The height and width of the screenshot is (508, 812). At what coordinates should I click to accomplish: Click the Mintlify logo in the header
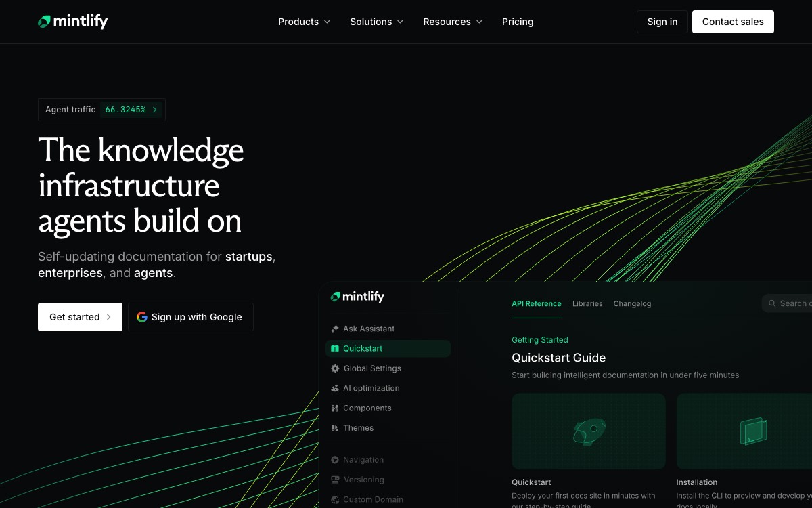point(73,22)
